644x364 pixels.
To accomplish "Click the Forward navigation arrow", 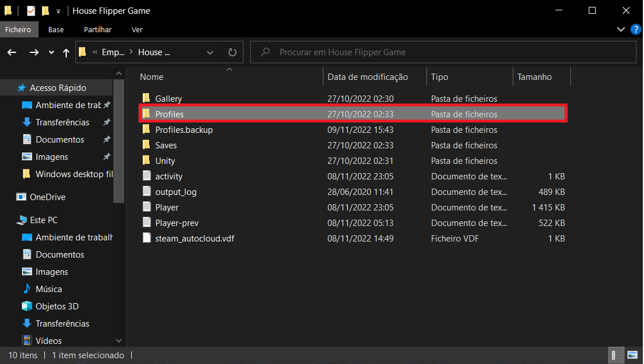I will coord(34,52).
